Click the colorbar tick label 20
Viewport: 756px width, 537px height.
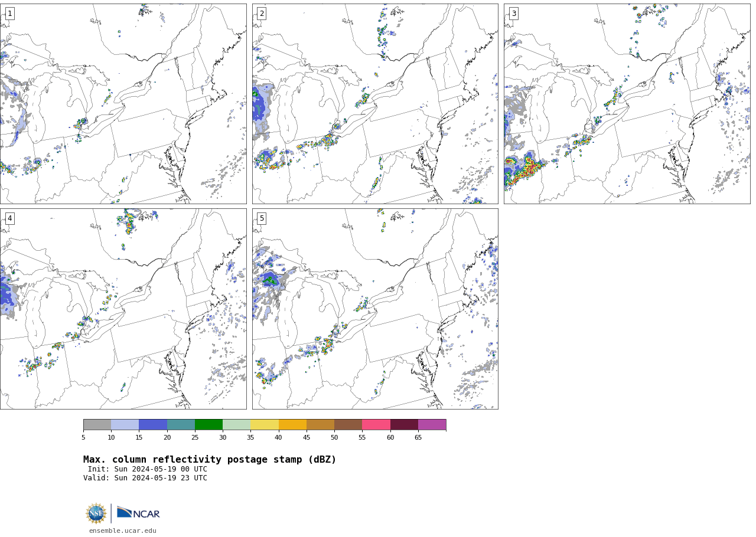point(167,437)
